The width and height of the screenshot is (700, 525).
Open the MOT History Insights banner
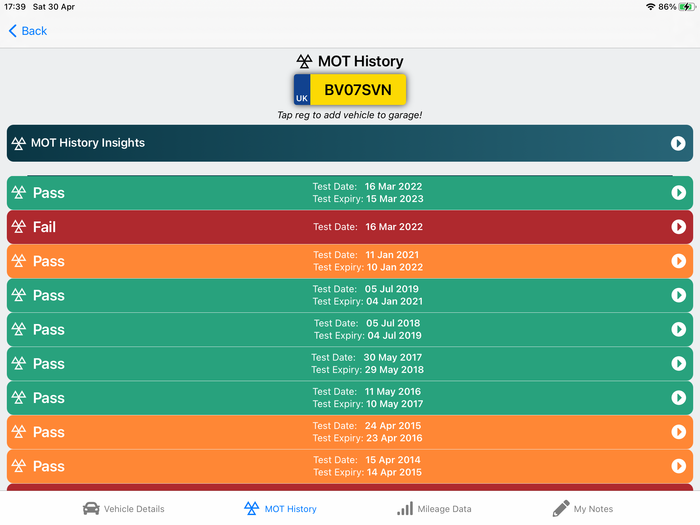pyautogui.click(x=350, y=143)
